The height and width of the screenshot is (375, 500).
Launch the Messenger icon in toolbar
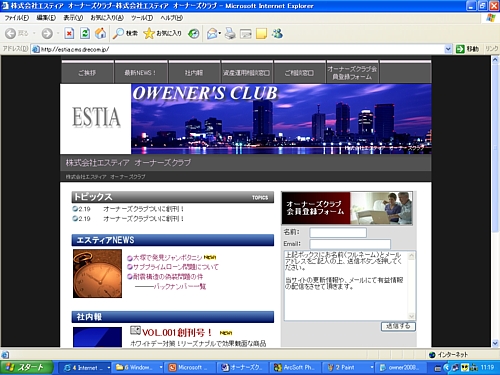point(277,33)
